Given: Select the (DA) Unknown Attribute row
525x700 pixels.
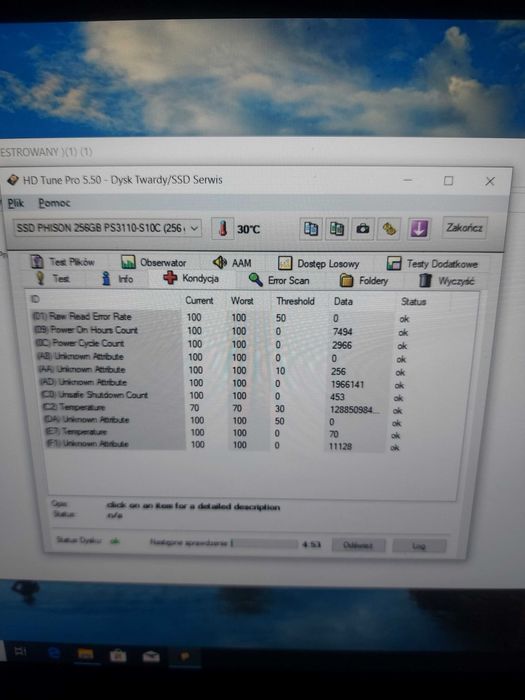Looking at the screenshot, I should pos(221,421).
